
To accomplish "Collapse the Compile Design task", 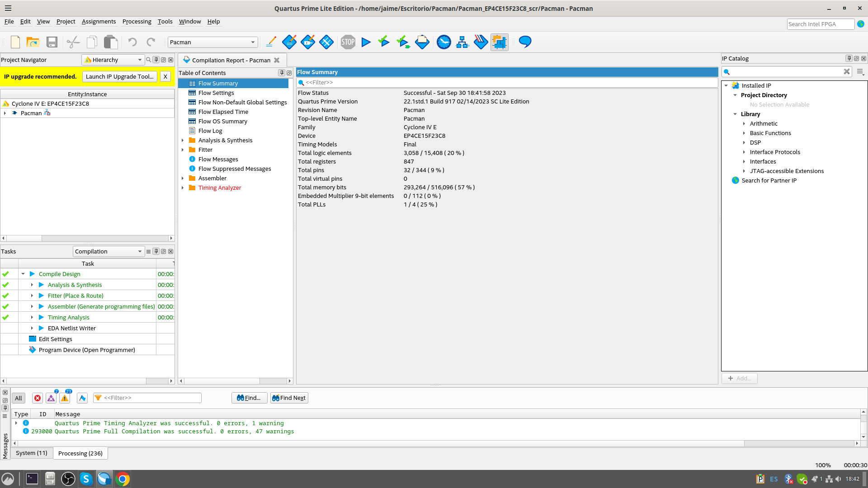I will [x=23, y=274].
